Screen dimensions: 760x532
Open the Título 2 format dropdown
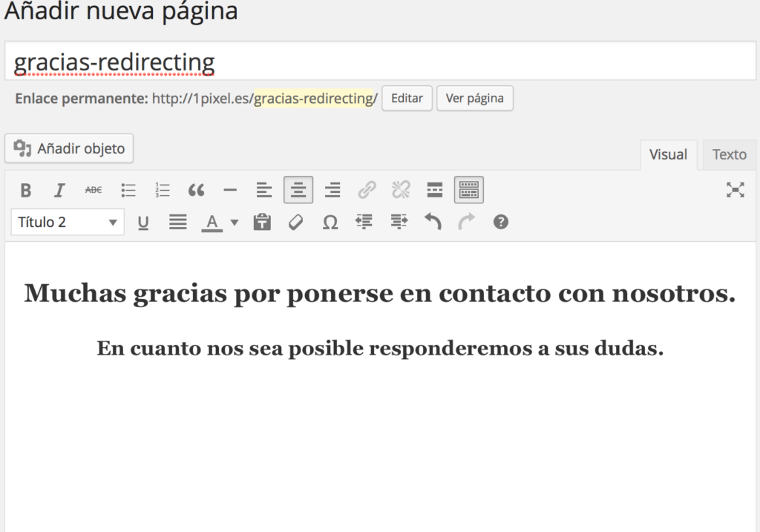point(68,222)
